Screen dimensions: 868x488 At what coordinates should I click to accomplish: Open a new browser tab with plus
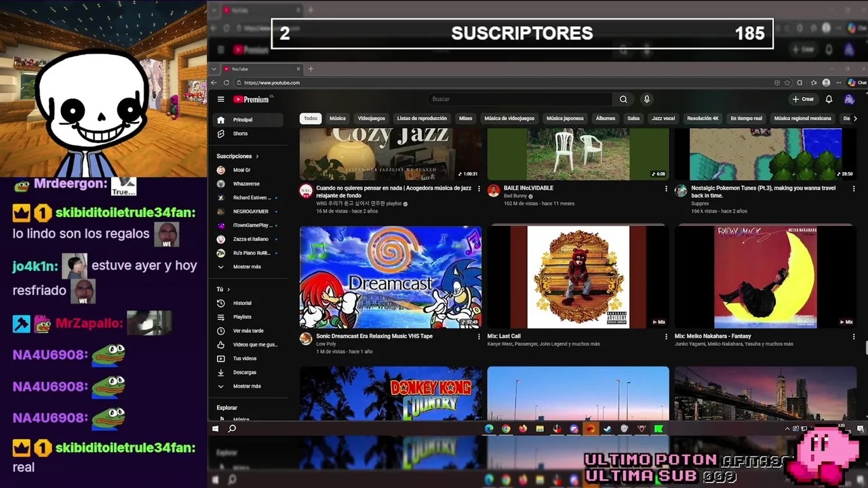click(x=311, y=68)
